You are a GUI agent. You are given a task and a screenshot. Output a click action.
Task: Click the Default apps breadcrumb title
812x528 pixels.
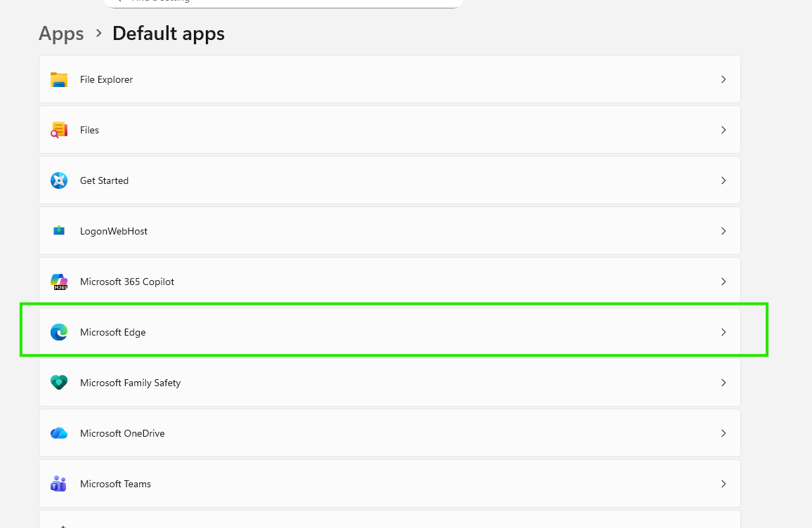click(x=169, y=34)
